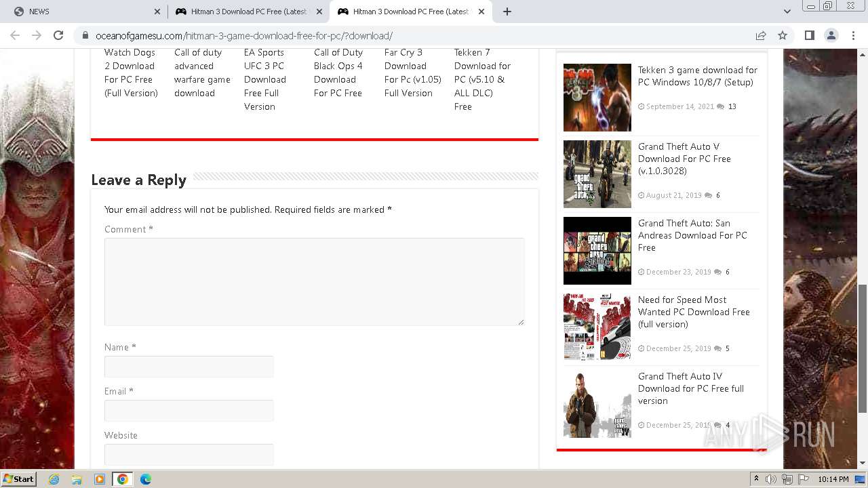The width and height of the screenshot is (868, 488).
Task: Click the 13 comments count on Tekken 3
Action: pyautogui.click(x=732, y=106)
